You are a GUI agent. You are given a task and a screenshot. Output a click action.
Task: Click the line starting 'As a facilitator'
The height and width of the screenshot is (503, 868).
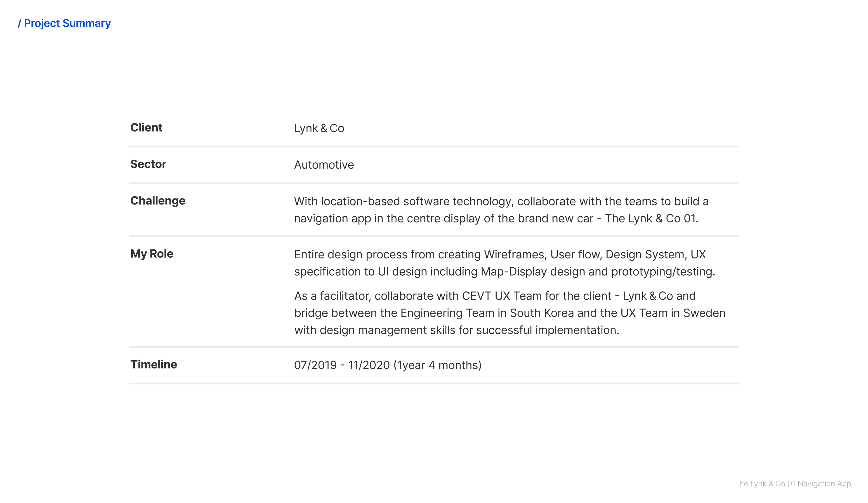[495, 296]
